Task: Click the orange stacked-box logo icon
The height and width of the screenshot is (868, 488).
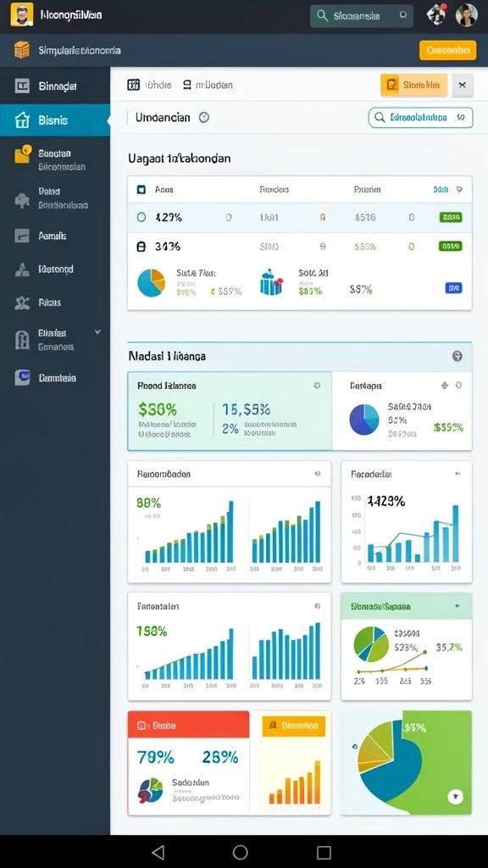Action: pos(21,50)
